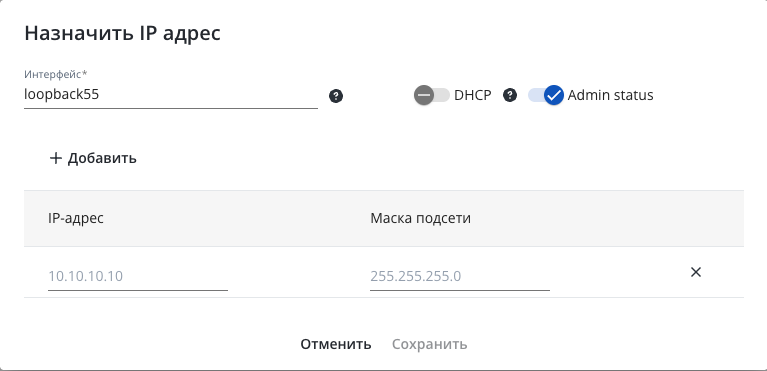Select the IP address field 10.10.10.10
This screenshot has height=371, width=767.
(137, 277)
